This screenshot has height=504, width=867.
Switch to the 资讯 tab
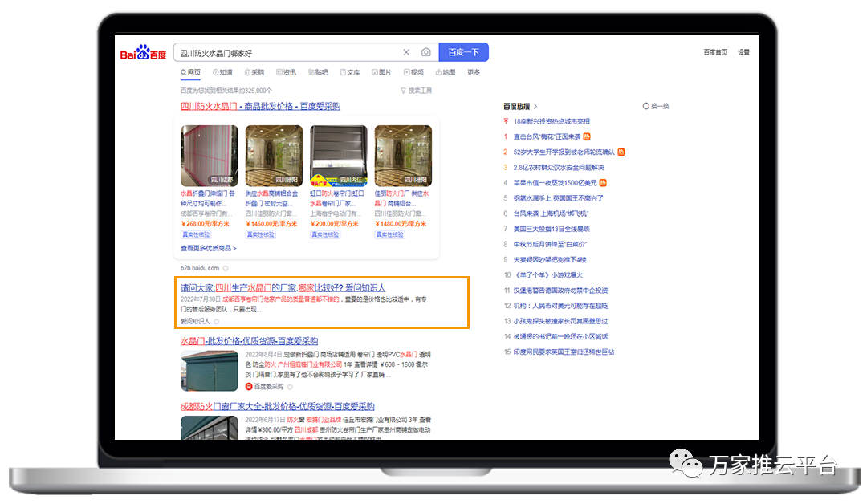tap(286, 72)
